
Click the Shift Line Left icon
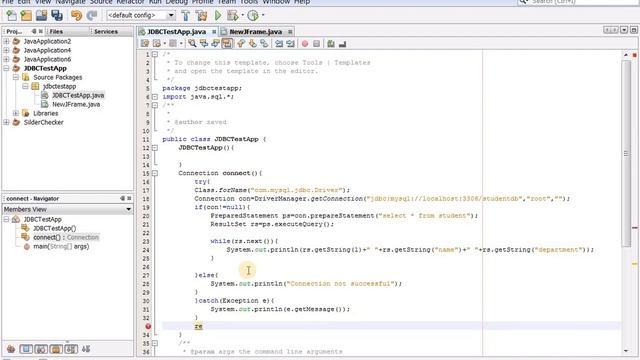point(279,44)
